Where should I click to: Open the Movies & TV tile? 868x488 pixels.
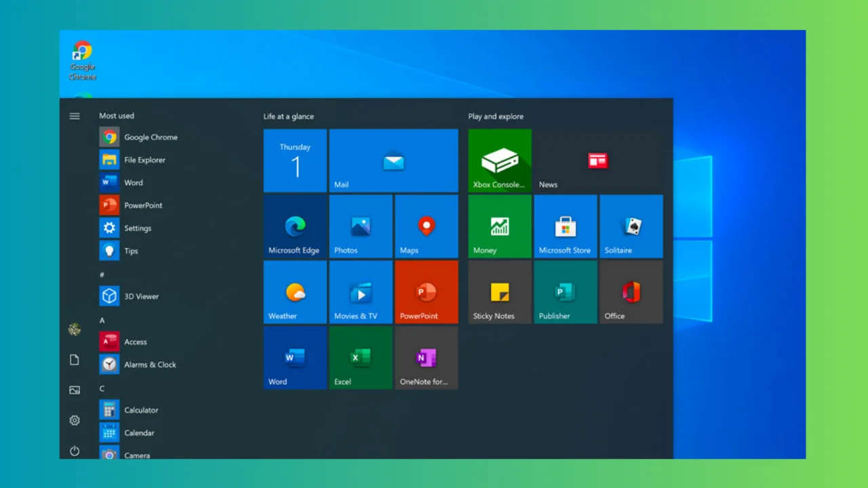361,292
